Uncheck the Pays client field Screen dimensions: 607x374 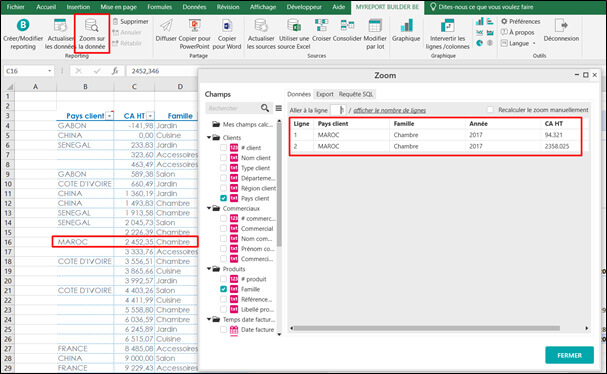(223, 198)
